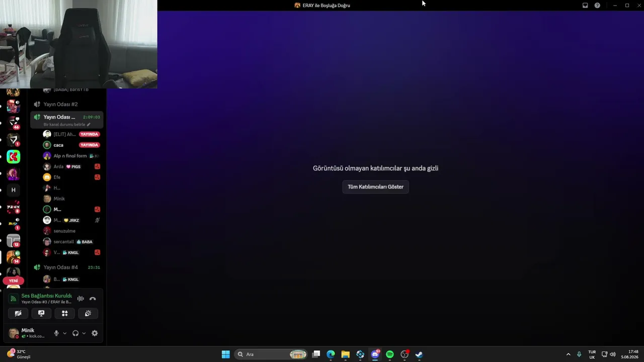Open BLITZ server icon with speaker
644x362 pixels.
point(14,224)
